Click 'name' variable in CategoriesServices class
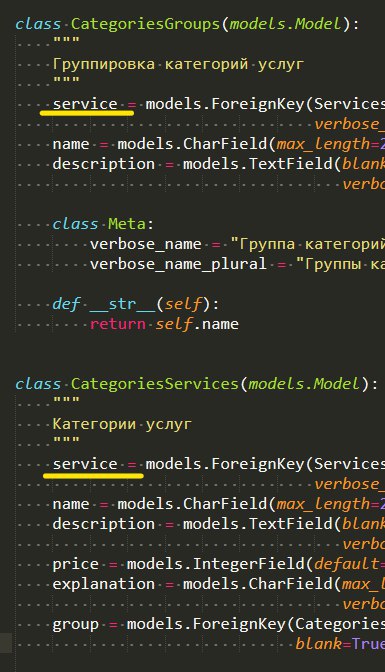This screenshot has height=672, width=385. point(71,504)
